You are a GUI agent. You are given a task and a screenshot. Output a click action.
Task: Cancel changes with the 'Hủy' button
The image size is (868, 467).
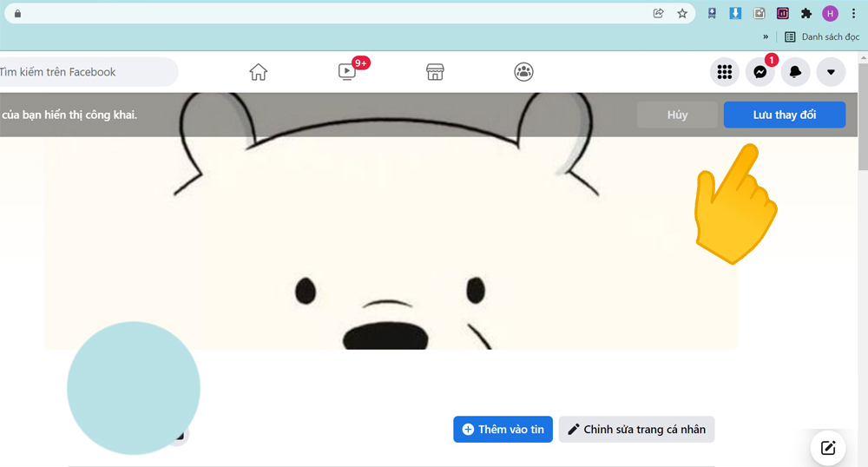click(x=677, y=115)
